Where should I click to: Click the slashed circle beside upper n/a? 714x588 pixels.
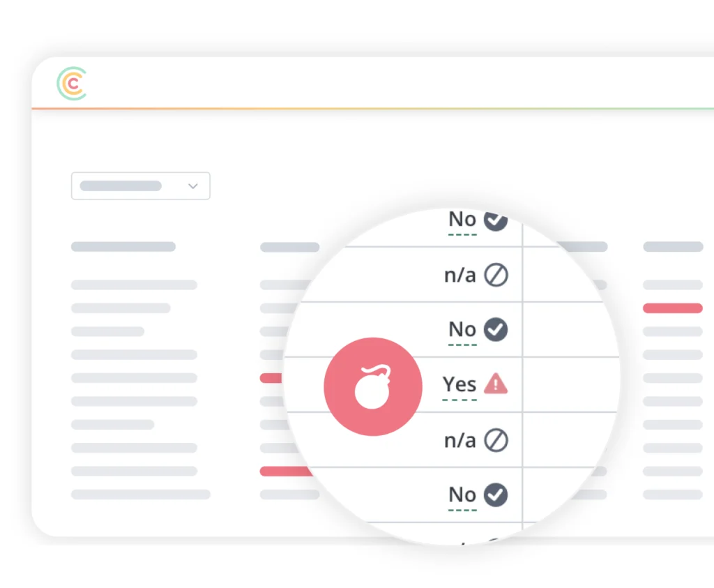[496, 276]
